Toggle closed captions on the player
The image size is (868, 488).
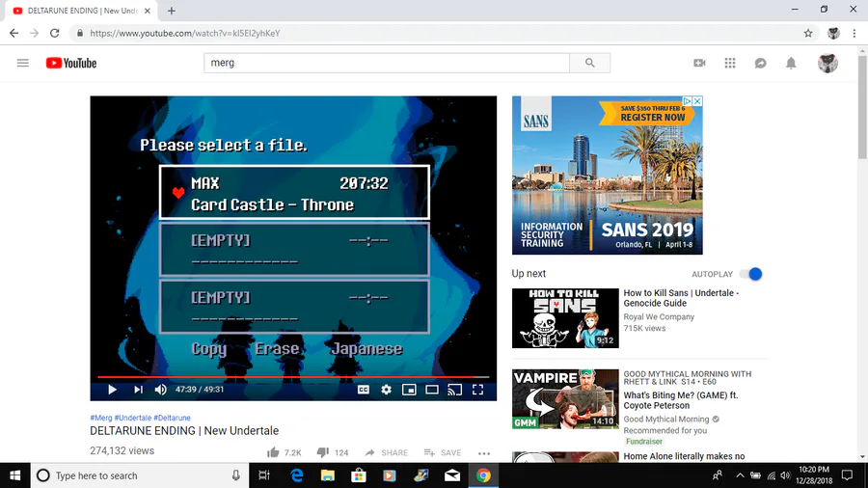click(364, 390)
